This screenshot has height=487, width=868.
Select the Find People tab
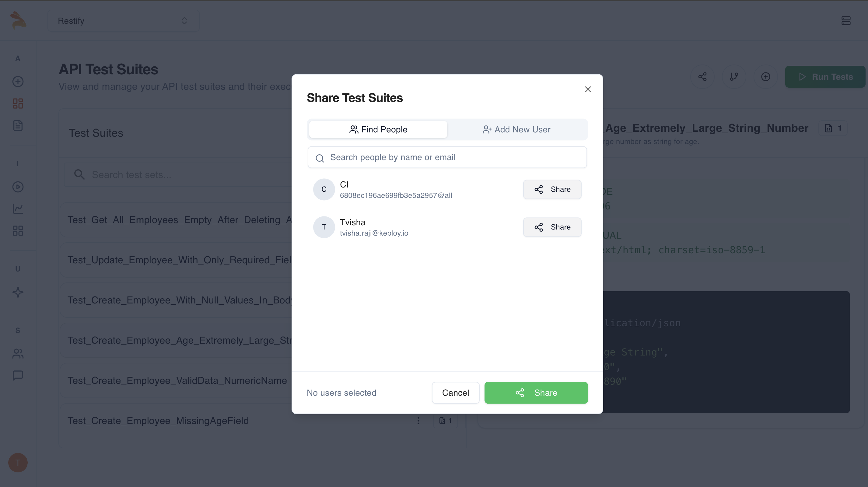[x=378, y=129]
